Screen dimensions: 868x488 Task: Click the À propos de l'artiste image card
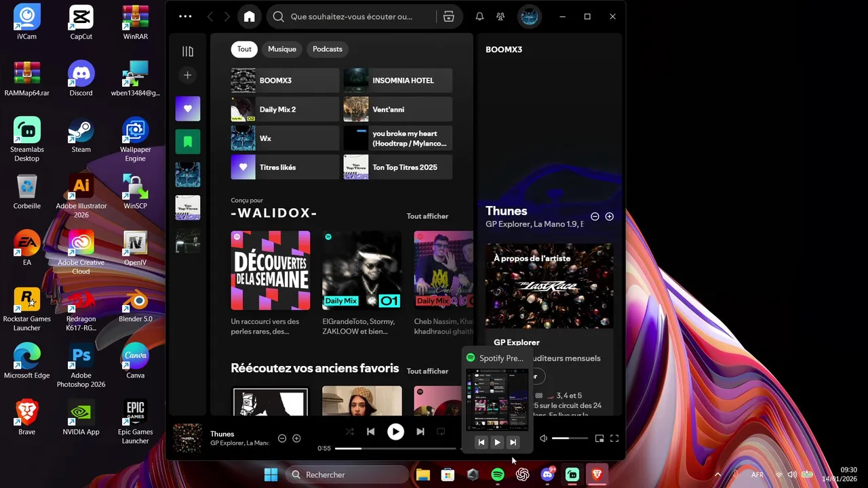pos(549,286)
